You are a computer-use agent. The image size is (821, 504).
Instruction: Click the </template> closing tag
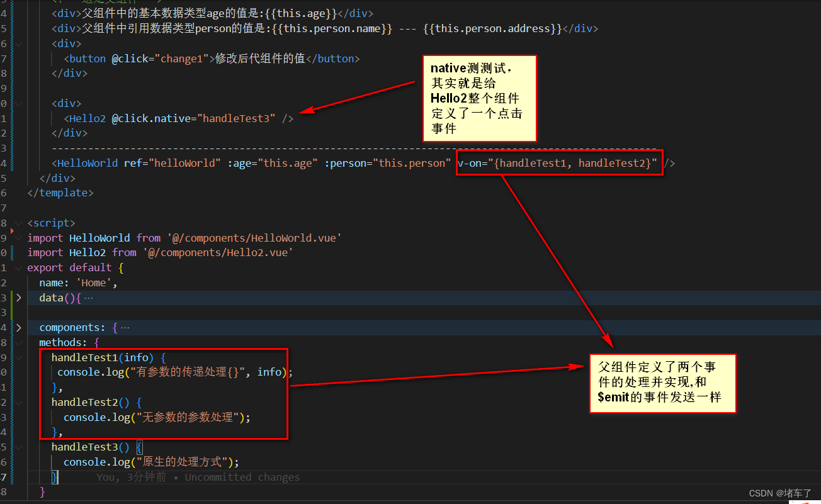coord(60,193)
